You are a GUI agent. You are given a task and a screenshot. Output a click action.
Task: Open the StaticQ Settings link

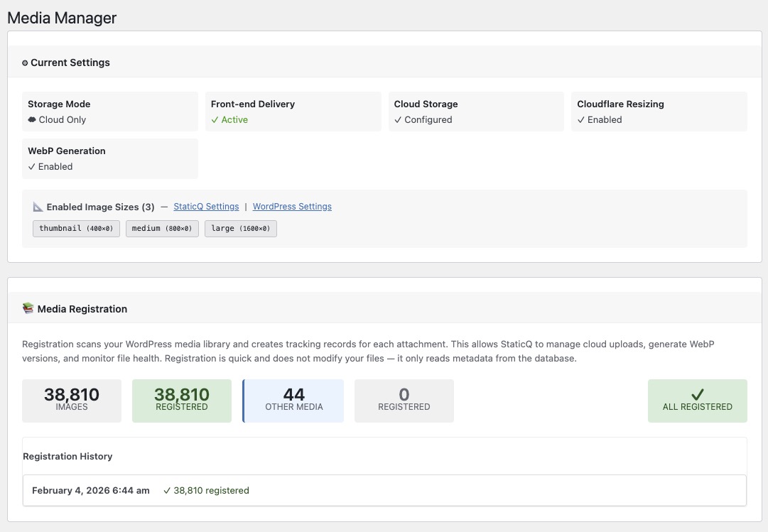click(x=205, y=207)
